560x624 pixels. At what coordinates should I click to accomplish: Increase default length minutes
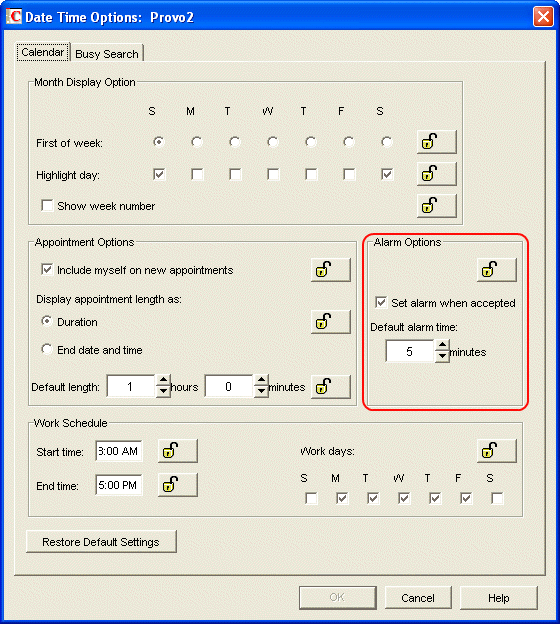click(x=261, y=380)
